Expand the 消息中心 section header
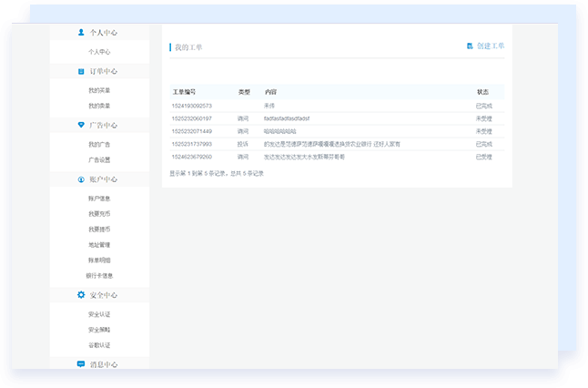Image resolution: width=588 pixels, height=388 pixels. pos(103,364)
